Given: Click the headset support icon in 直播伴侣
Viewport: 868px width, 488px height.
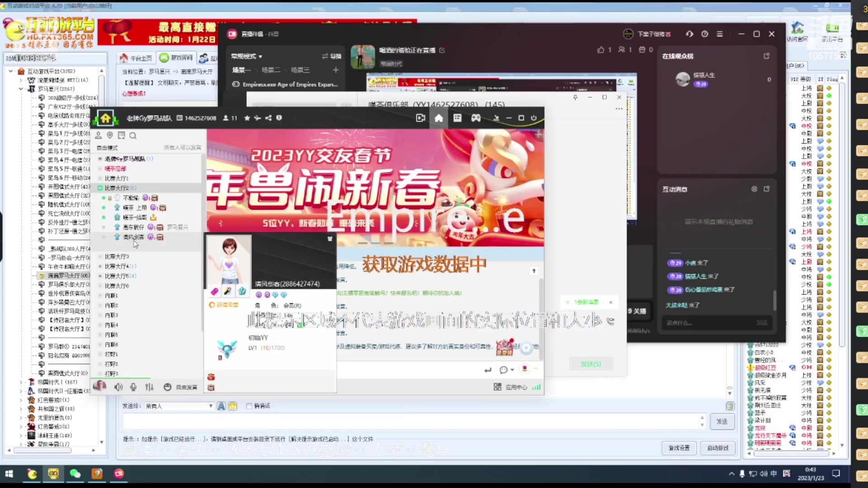Looking at the screenshot, I should (x=689, y=34).
